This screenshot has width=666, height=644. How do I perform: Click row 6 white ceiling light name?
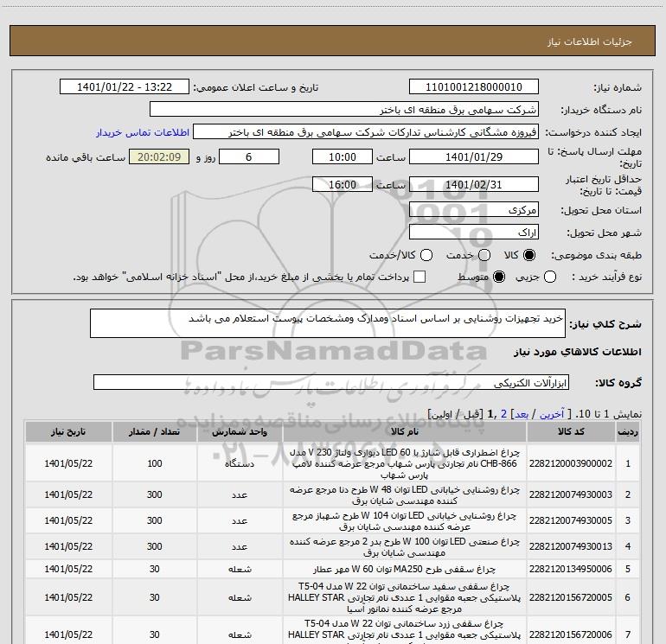click(x=405, y=597)
